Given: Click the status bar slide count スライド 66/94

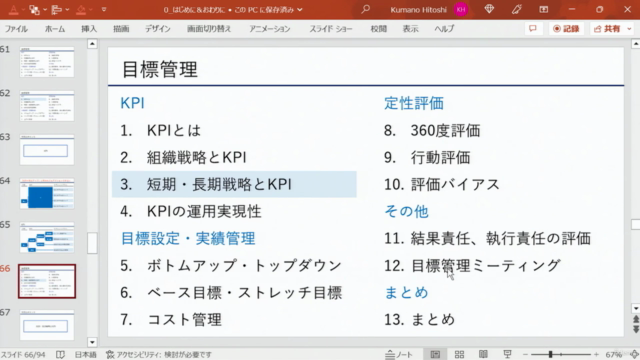Looking at the screenshot, I should click(x=23, y=355).
